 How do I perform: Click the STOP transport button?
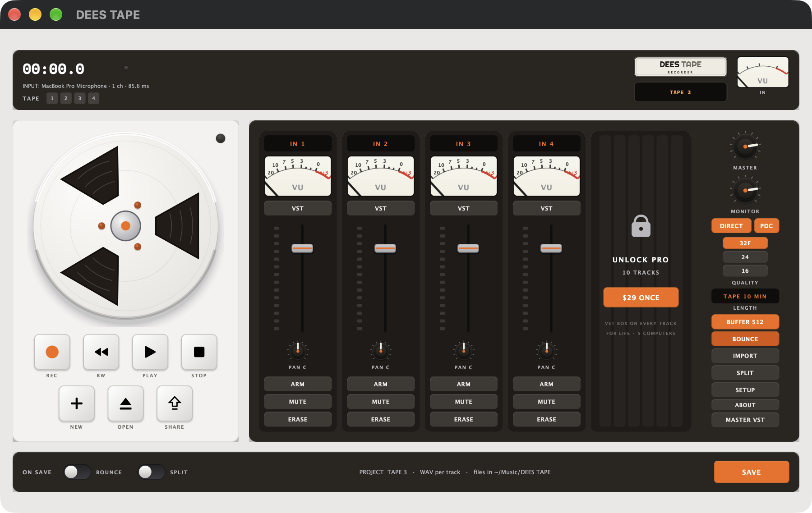199,352
